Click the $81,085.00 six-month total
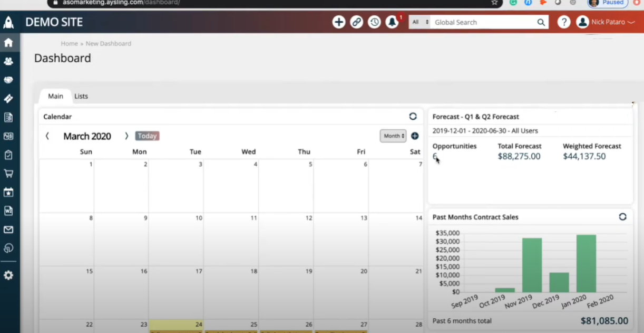Image resolution: width=644 pixels, height=333 pixels. coord(604,321)
